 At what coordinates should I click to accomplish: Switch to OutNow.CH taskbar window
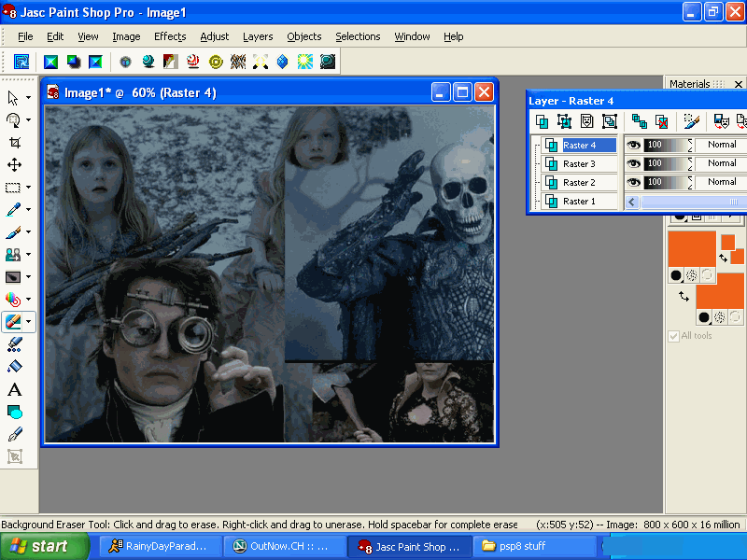tap(285, 546)
